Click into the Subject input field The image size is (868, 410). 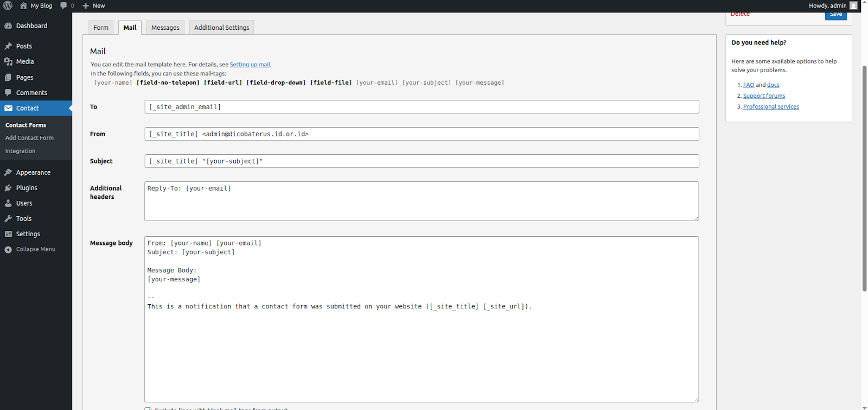[x=421, y=161]
